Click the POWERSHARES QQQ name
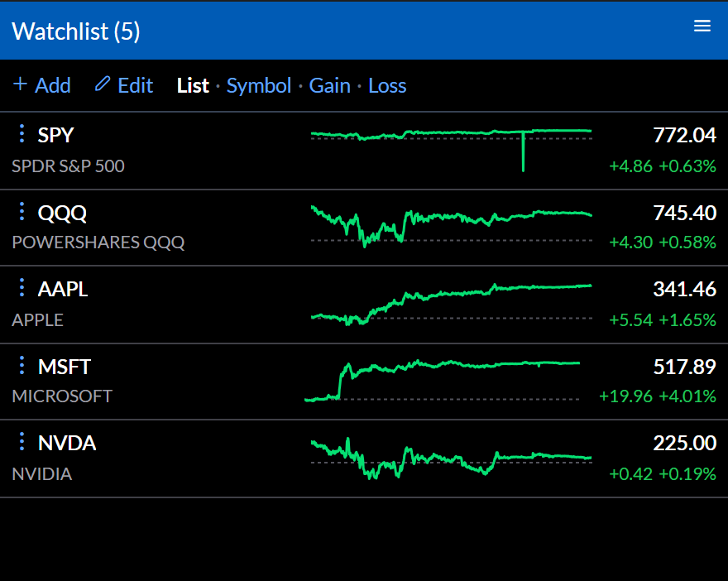Viewport: 728px width, 581px height. (98, 242)
